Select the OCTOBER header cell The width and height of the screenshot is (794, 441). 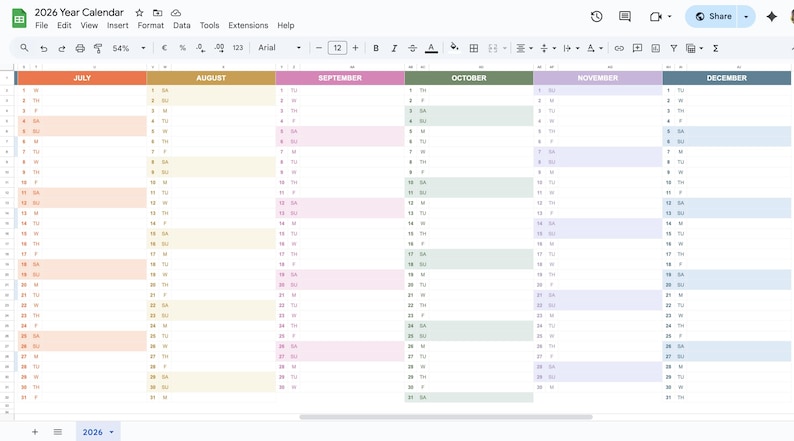coord(469,78)
